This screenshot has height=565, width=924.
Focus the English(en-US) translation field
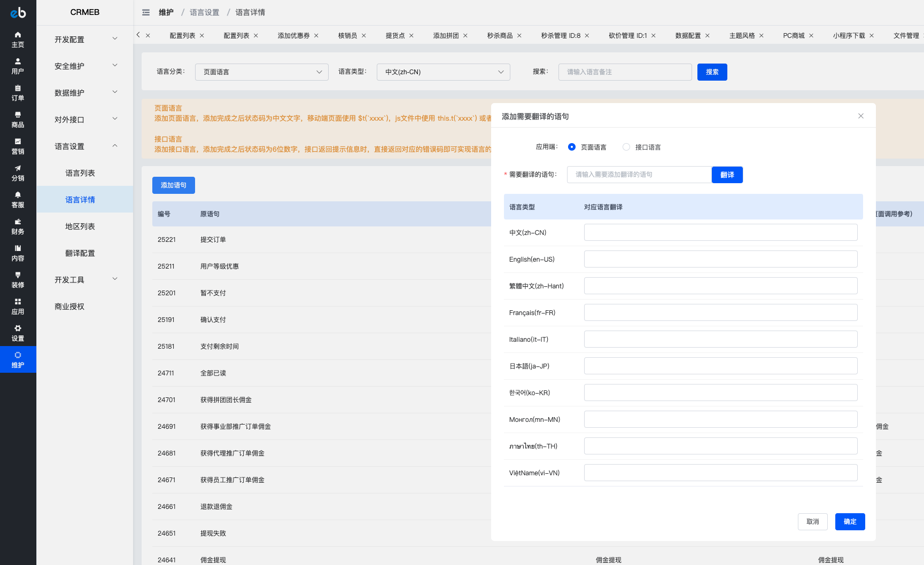(x=721, y=259)
